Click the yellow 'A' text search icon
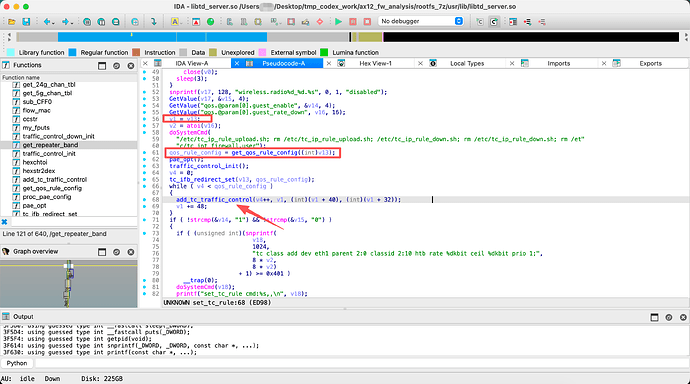This screenshot has height=384, width=690. [x=175, y=22]
